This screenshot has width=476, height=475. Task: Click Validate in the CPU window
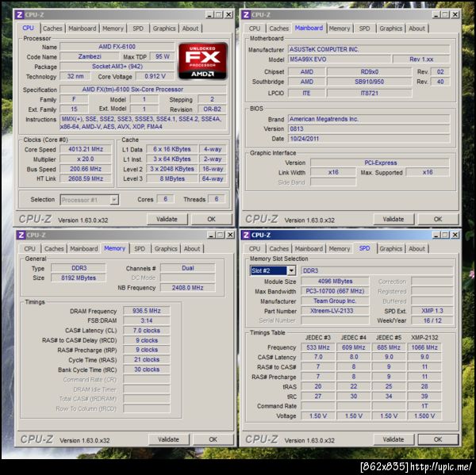(167, 219)
